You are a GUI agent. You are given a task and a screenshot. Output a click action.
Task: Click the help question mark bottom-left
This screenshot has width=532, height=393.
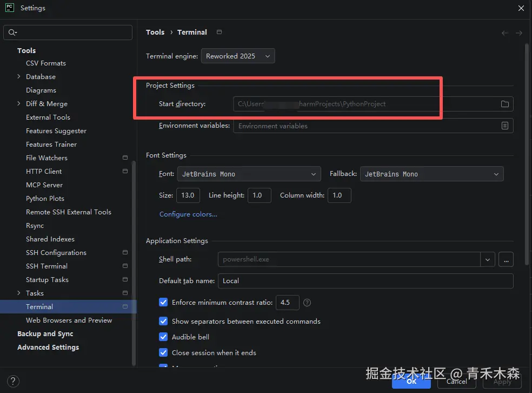coord(13,381)
